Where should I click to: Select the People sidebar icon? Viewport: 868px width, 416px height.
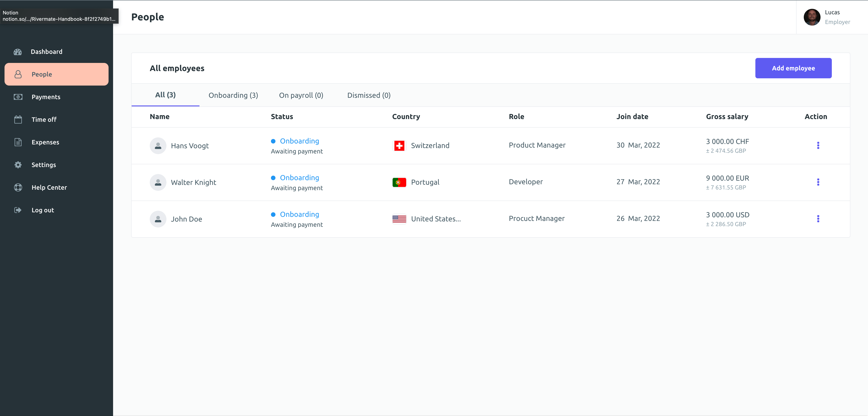pyautogui.click(x=18, y=74)
